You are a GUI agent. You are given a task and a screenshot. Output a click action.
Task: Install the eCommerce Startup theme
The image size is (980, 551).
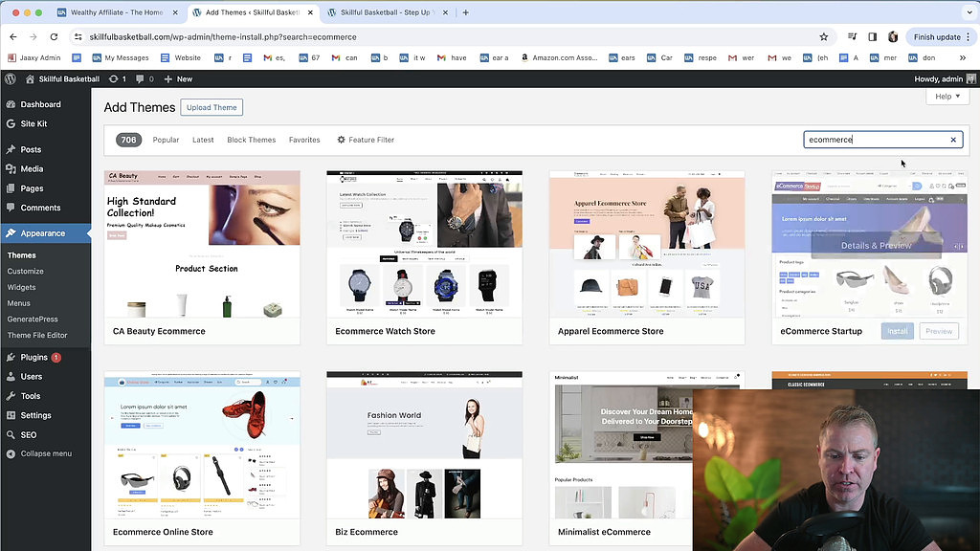coord(897,330)
